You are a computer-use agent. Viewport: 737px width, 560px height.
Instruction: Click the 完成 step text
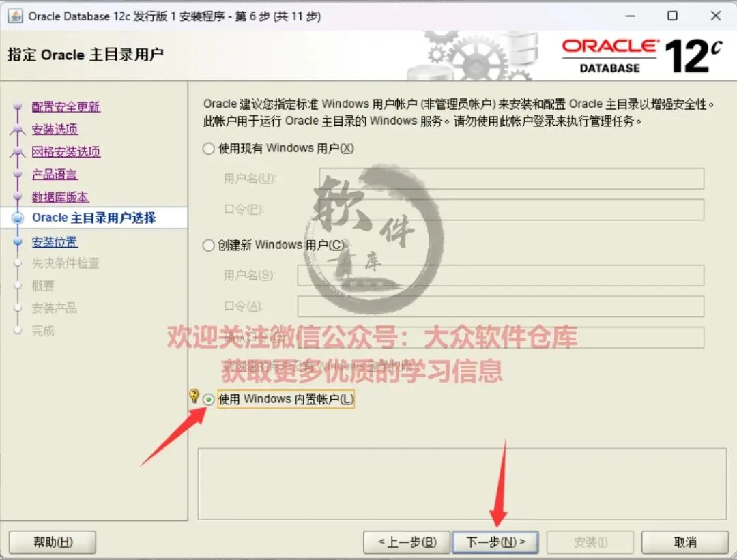pyautogui.click(x=43, y=331)
